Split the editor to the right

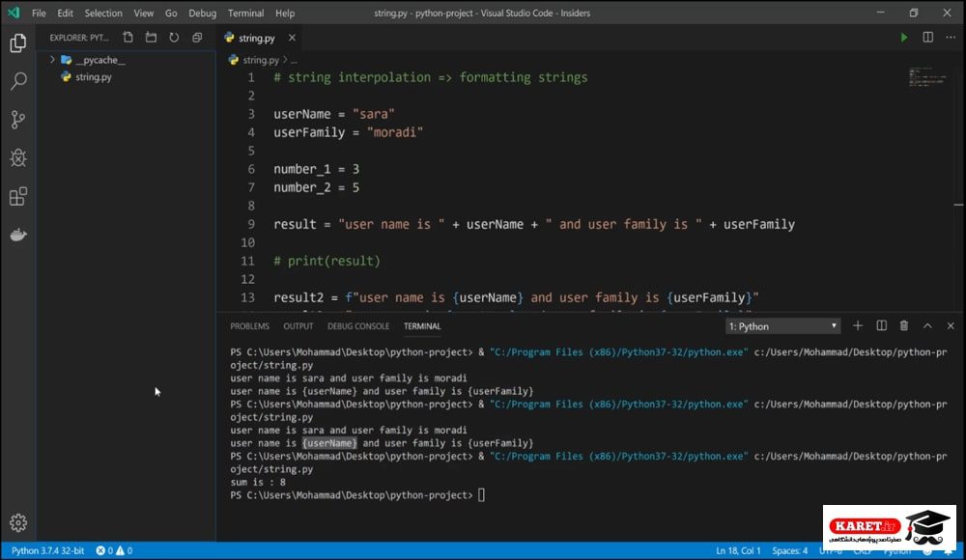coord(927,38)
